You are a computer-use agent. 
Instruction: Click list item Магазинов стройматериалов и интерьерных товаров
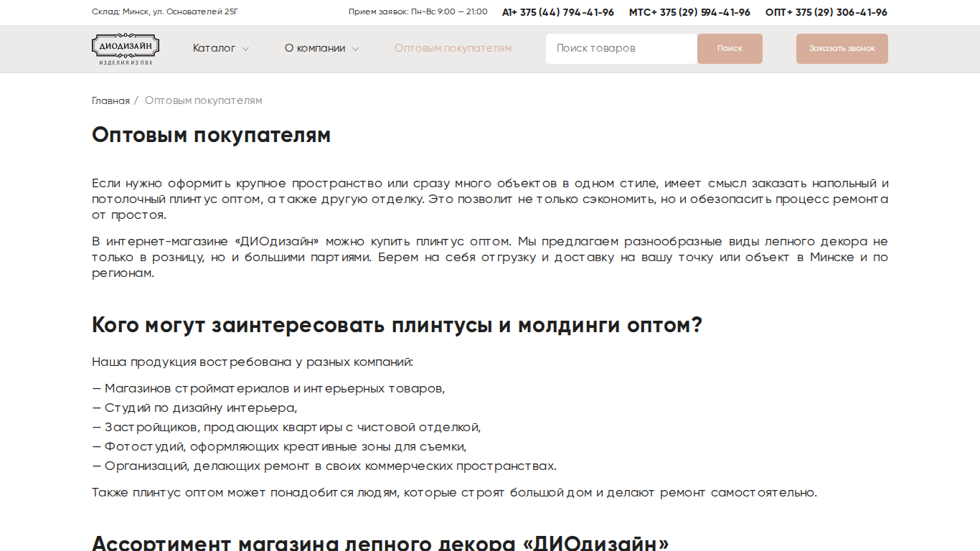[268, 389]
